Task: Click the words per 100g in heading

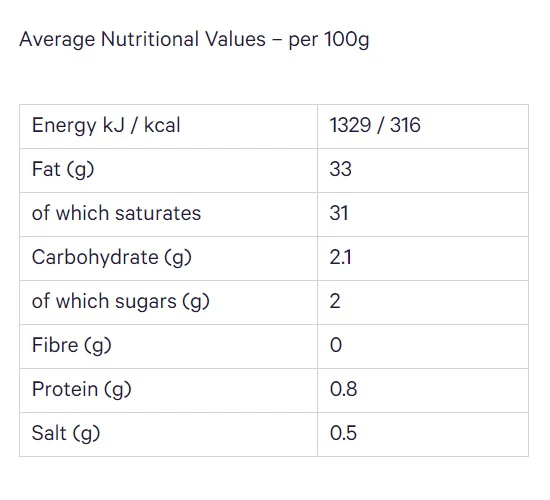Action: (x=329, y=40)
